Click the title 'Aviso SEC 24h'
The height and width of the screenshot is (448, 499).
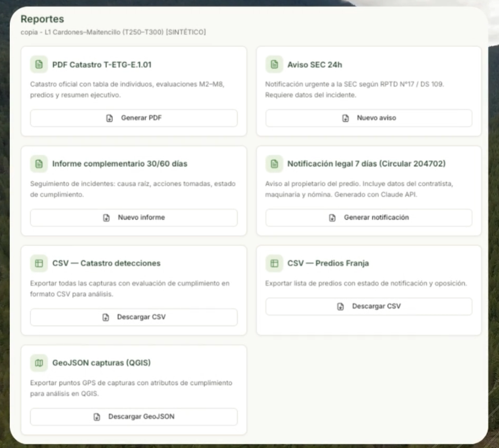point(315,65)
